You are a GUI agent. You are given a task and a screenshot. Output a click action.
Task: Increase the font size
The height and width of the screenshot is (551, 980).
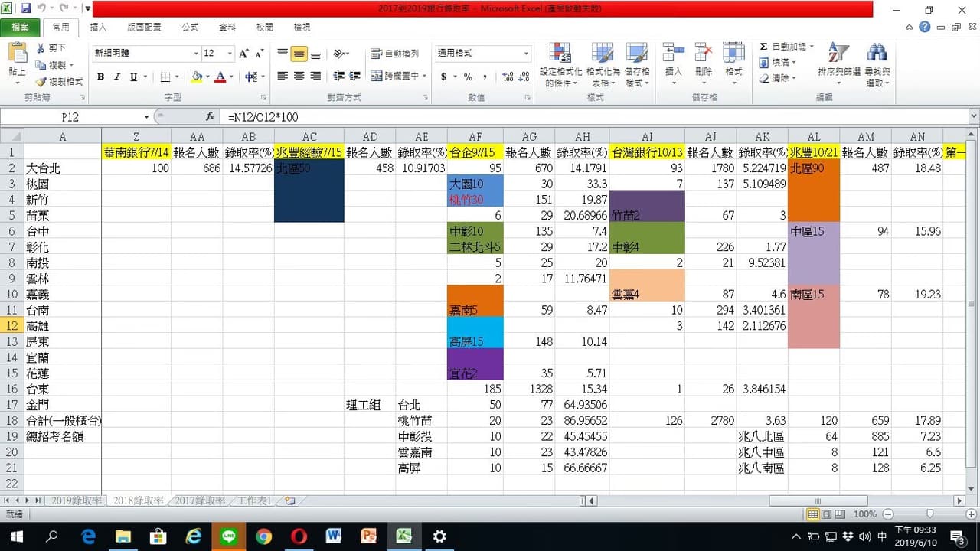pos(243,54)
